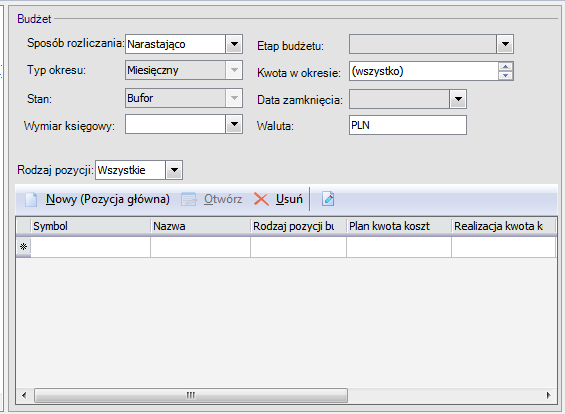Click the Rodzaj pozycji bu column header
565x414 pixels.
coord(298,226)
